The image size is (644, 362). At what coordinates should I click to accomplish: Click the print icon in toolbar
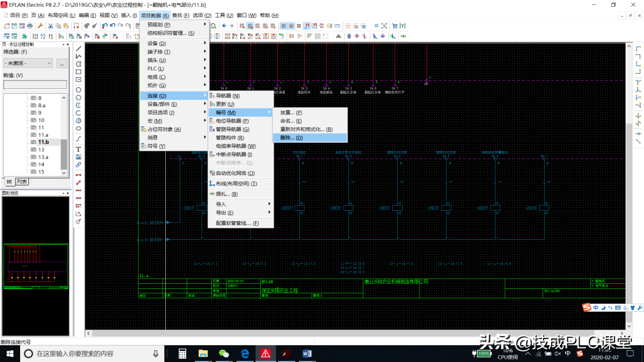[x=30, y=26]
